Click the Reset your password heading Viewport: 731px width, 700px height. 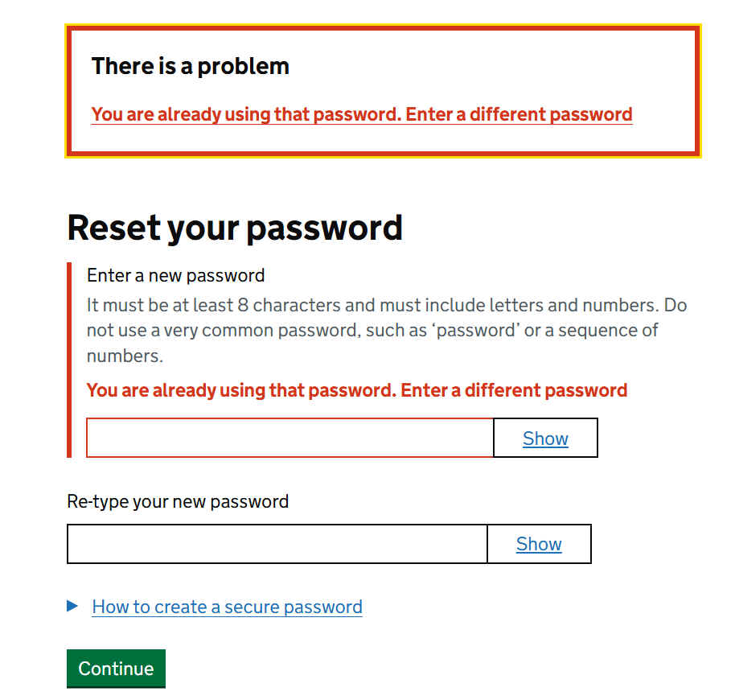pos(235,228)
